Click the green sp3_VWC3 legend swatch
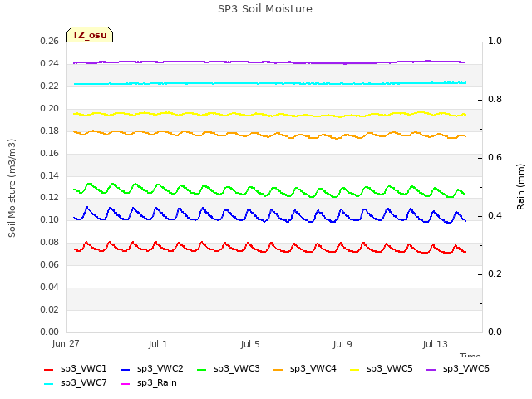 [x=202, y=369]
